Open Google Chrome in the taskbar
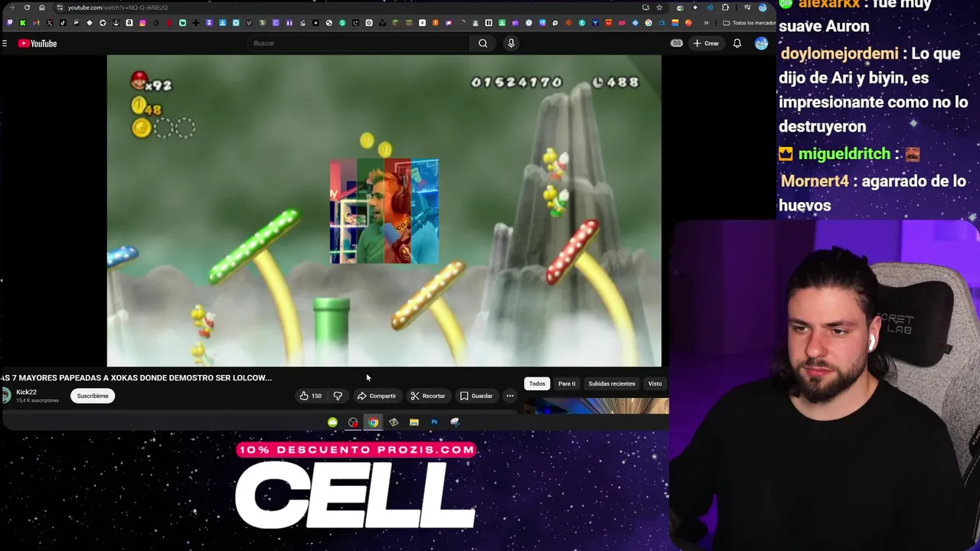The height and width of the screenshot is (551, 980). (373, 422)
